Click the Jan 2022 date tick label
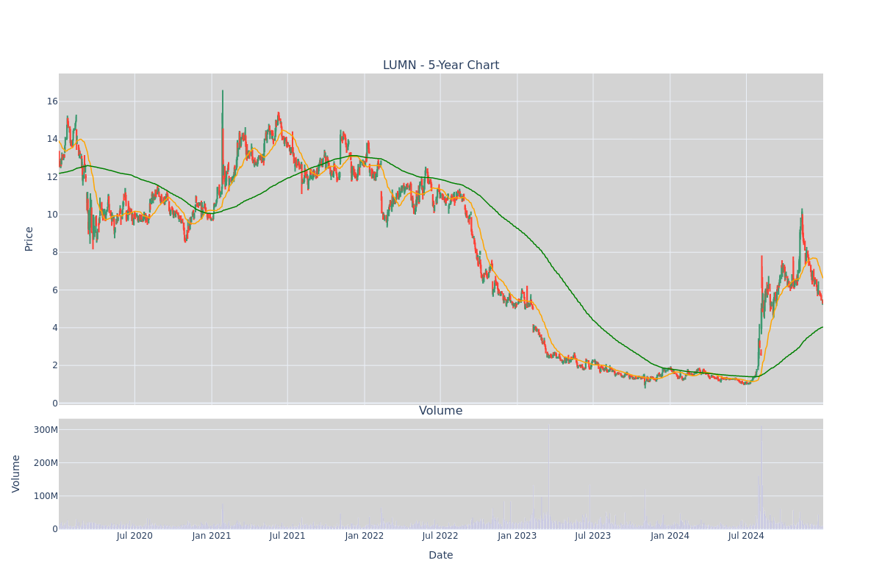The image size is (882, 588). (365, 536)
